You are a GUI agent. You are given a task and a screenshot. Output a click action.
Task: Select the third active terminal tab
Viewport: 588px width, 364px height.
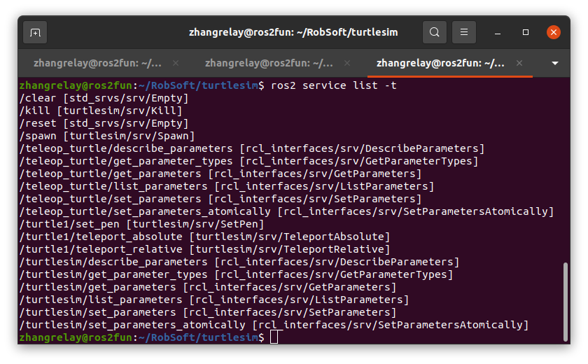[x=440, y=64]
